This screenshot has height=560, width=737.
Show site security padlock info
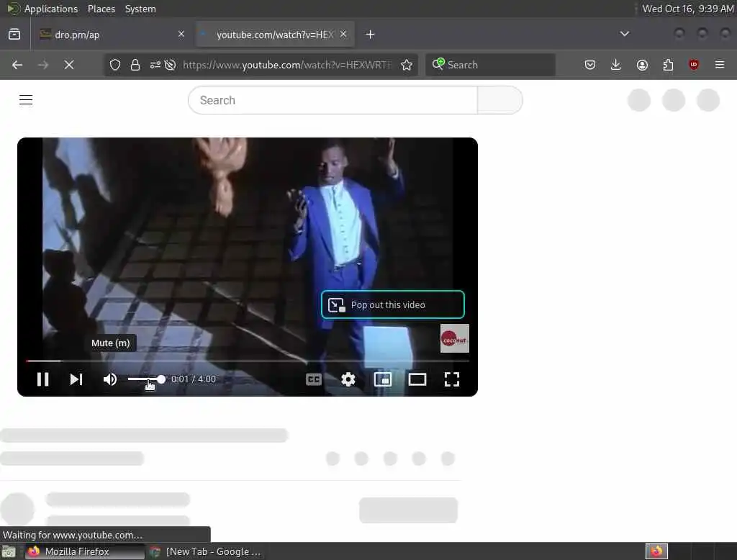(135, 64)
